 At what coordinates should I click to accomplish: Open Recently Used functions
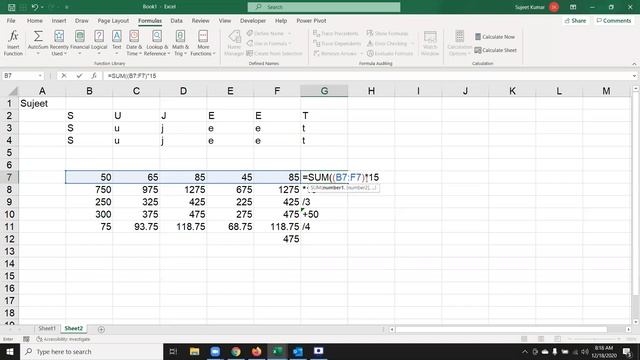59,42
